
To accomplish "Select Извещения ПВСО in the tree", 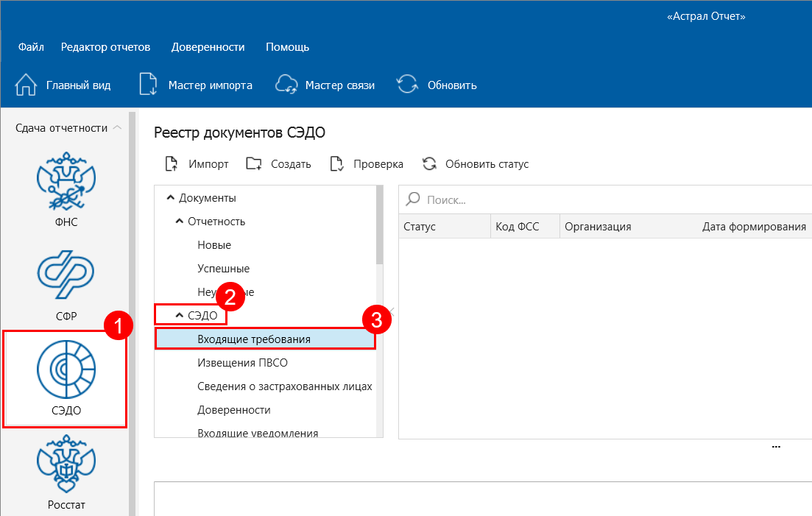I will 242,363.
